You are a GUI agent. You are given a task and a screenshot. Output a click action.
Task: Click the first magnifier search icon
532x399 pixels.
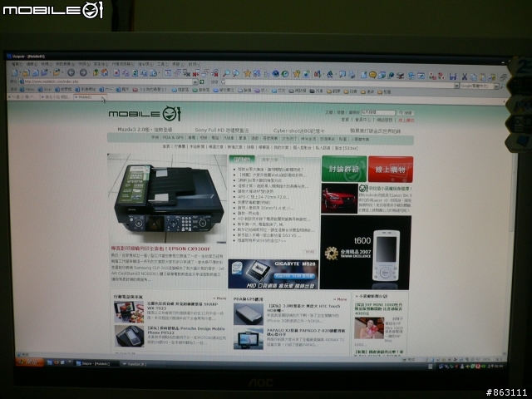coord(226,73)
